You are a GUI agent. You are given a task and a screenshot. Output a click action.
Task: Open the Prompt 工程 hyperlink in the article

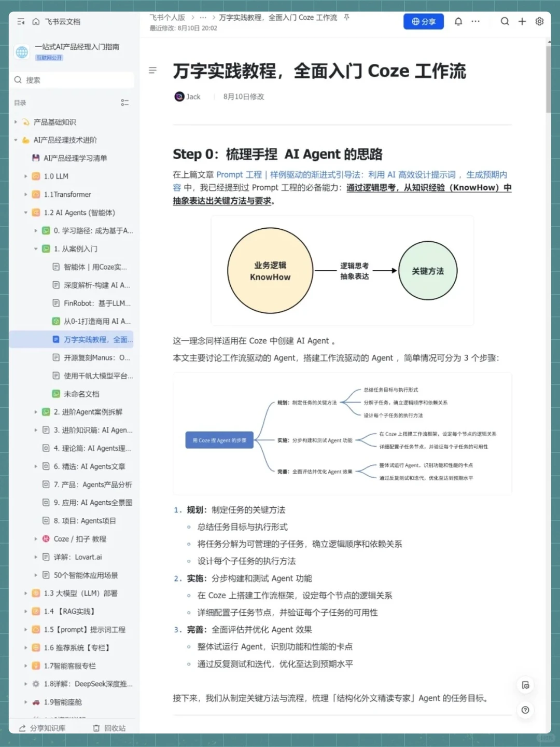tap(240, 174)
